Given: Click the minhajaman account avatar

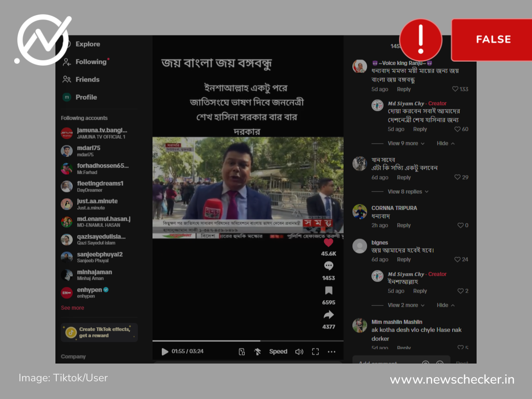Looking at the screenshot, I should [x=66, y=275].
